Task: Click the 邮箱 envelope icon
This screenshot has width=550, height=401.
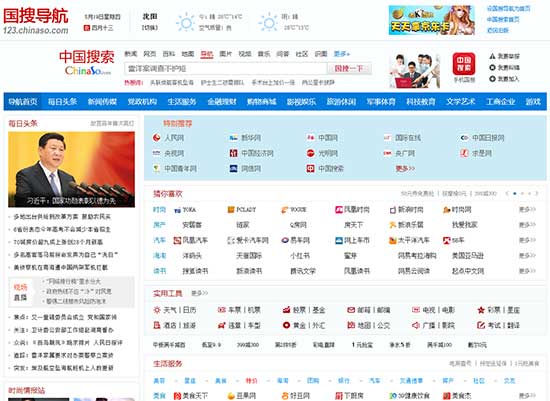Action: (x=351, y=310)
